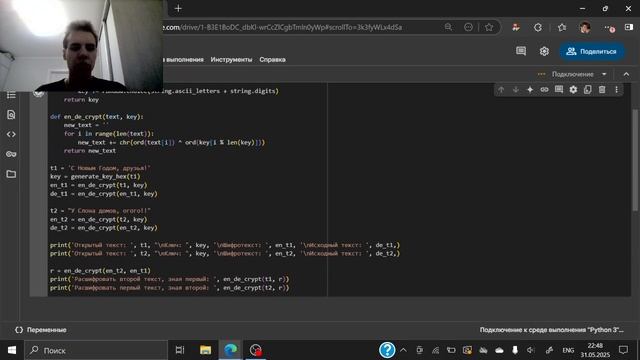Click the 'de_t2 = en_de_crypt(en_t2, key)' line
Viewport: 640px width, 360px height.
tap(104, 228)
